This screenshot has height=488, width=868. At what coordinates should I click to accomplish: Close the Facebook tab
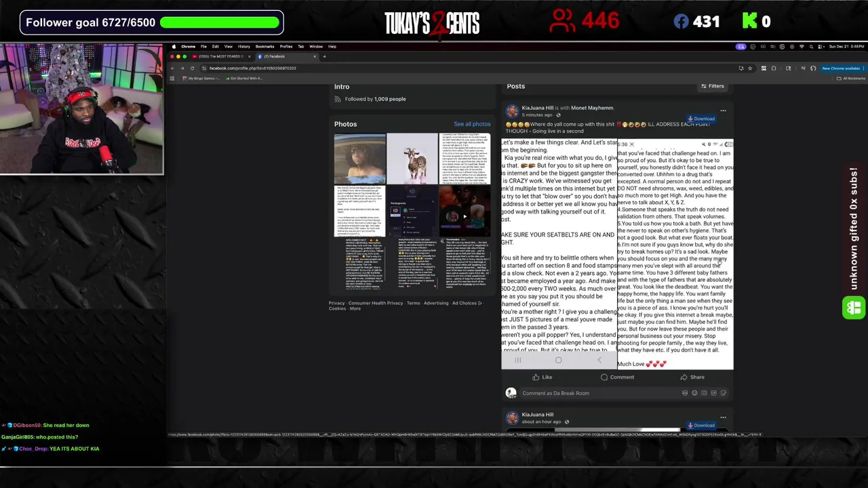(314, 56)
